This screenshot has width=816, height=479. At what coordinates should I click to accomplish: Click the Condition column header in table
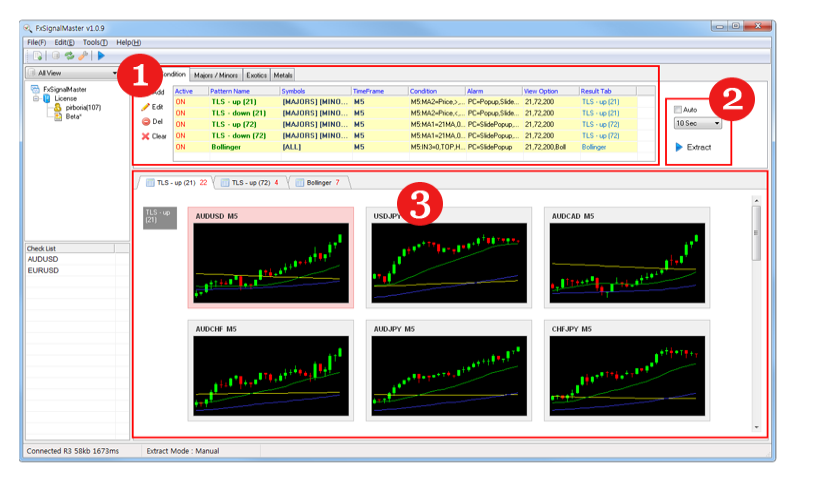437,91
